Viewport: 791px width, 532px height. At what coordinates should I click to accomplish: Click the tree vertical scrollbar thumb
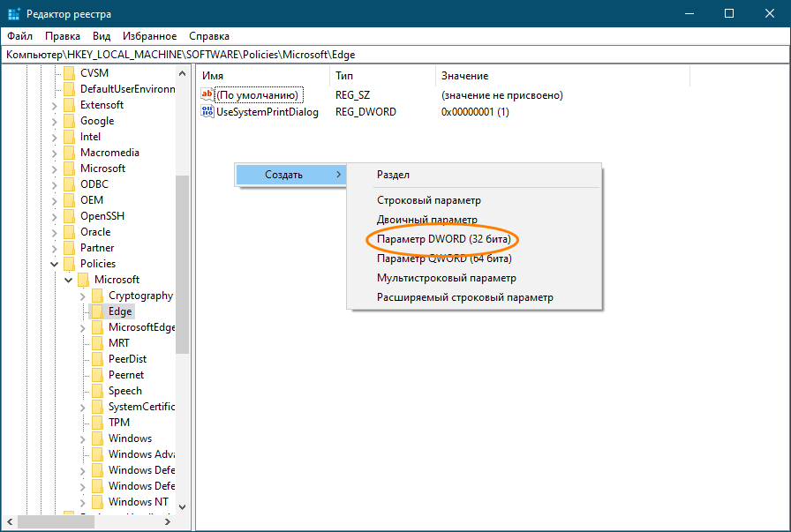183,264
